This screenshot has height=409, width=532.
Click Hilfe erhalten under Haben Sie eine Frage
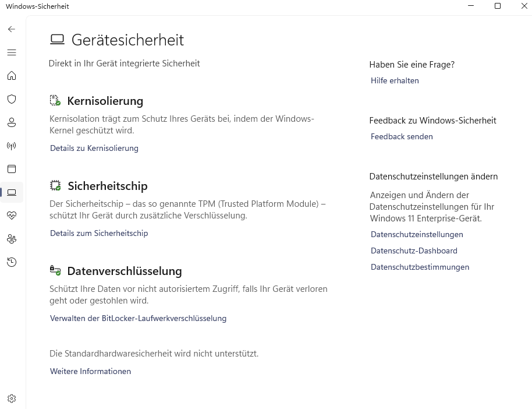[395, 80]
